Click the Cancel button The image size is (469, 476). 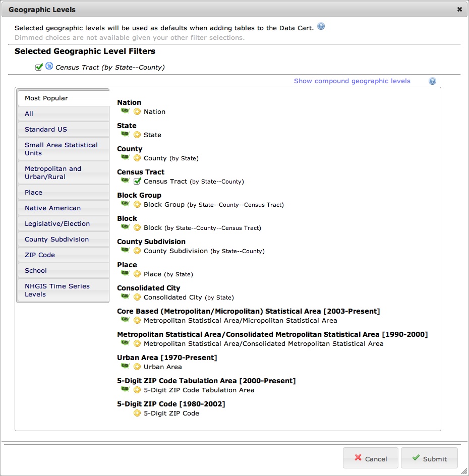point(371,458)
